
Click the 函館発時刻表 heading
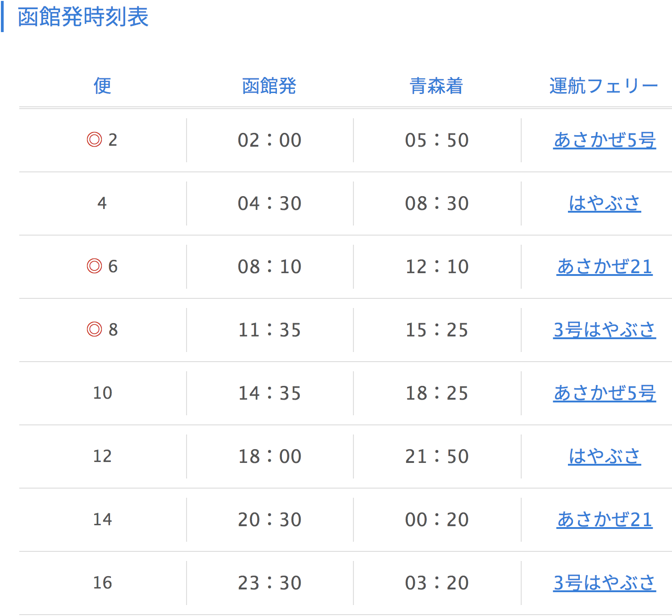83,17
